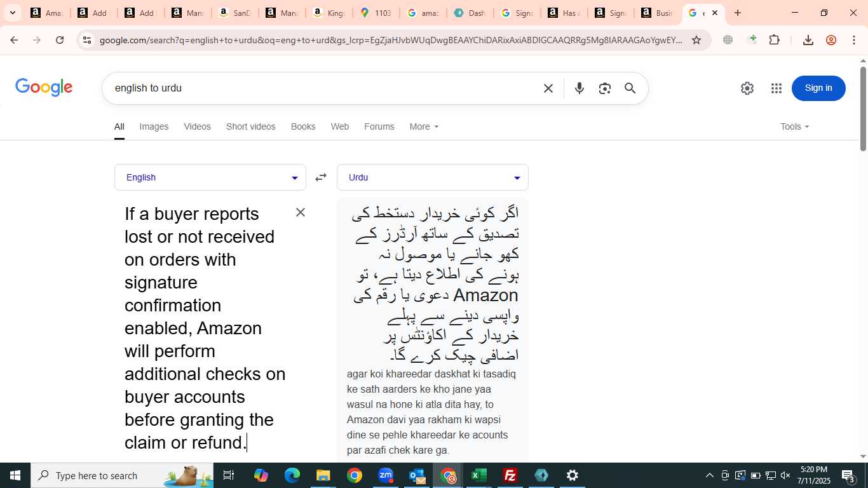This screenshot has height=488, width=868.
Task: Switch to the SanD browser tab
Action: click(234, 13)
